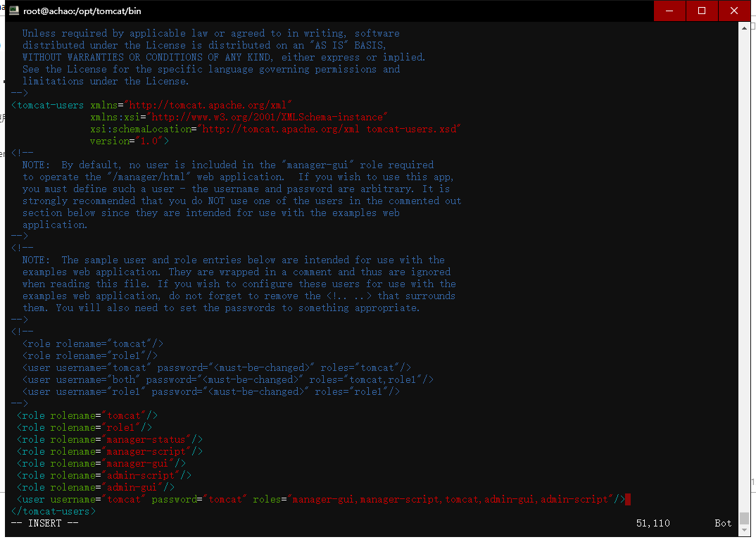Click the scrollbar down arrow
756x542 pixels.
pos(744,531)
